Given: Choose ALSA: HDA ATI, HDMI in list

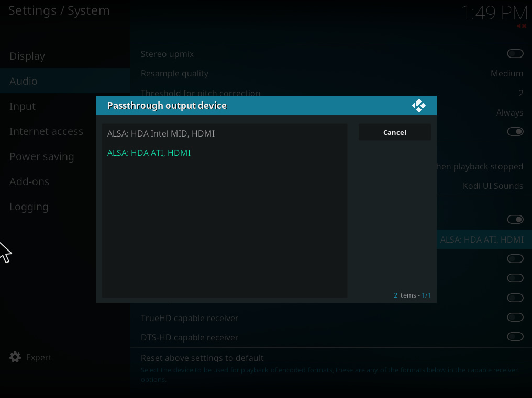Looking at the screenshot, I should click(149, 153).
